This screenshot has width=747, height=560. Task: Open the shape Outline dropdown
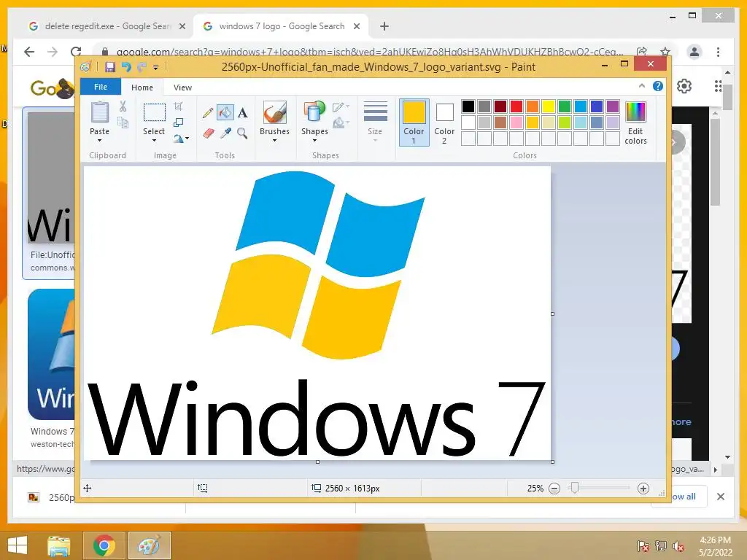[341, 107]
